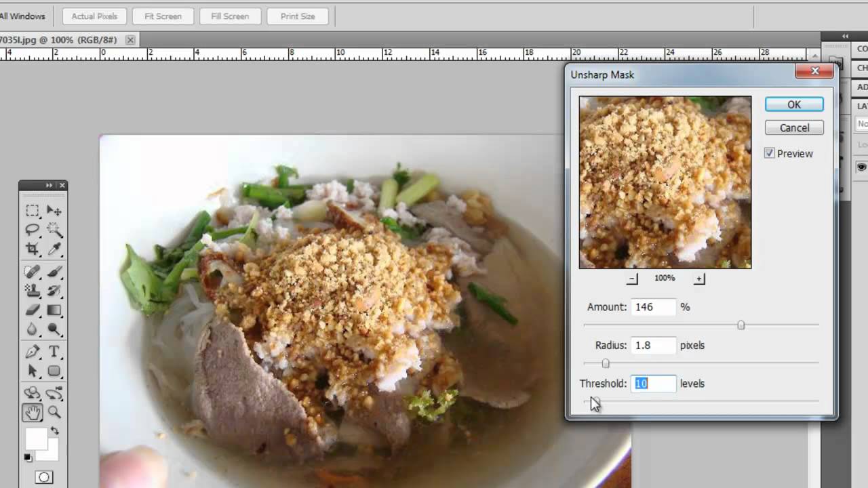Click the Actual Pixels button

click(x=94, y=16)
